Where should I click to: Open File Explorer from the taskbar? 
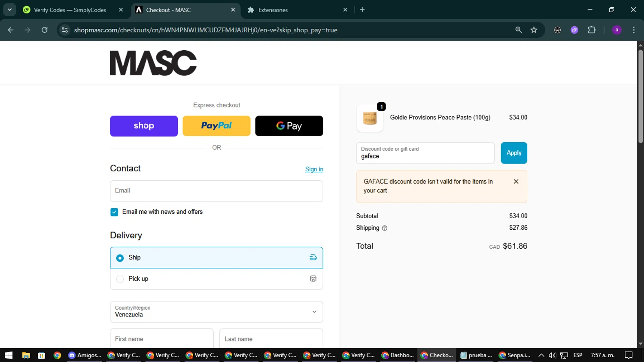pyautogui.click(x=26, y=355)
